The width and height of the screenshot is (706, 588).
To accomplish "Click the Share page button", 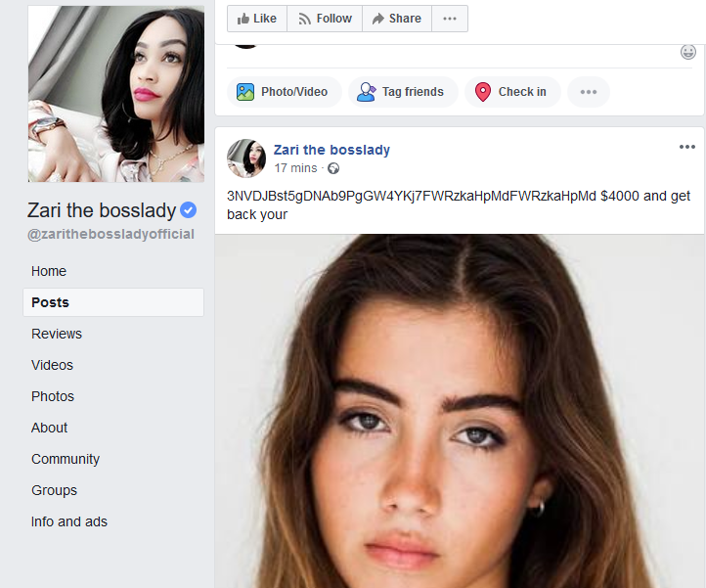I will [x=397, y=19].
